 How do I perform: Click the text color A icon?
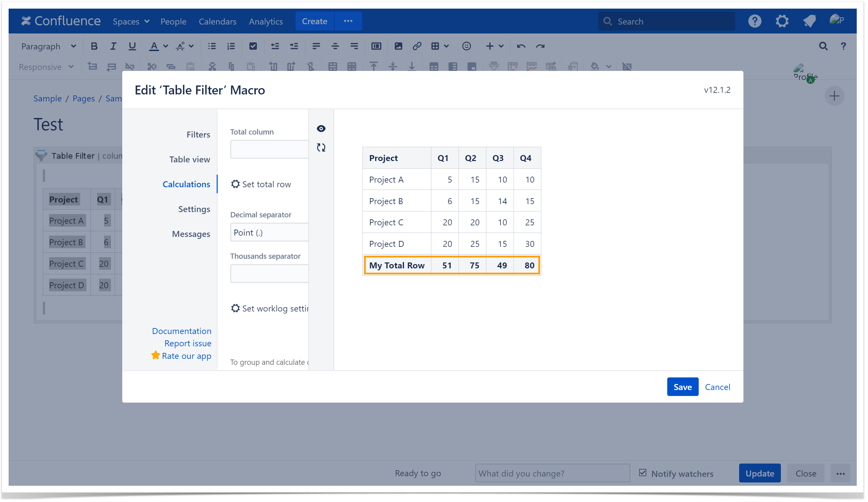point(154,46)
